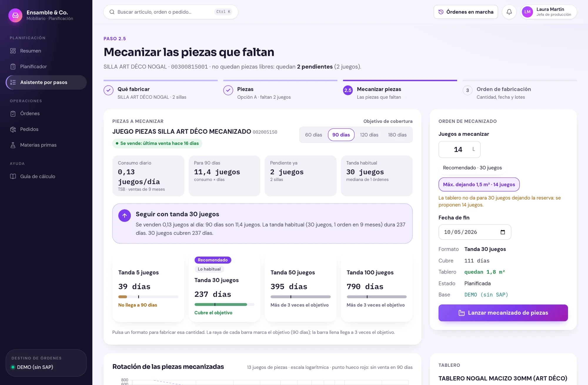Click the Fecha de fin date field

pyautogui.click(x=475, y=232)
